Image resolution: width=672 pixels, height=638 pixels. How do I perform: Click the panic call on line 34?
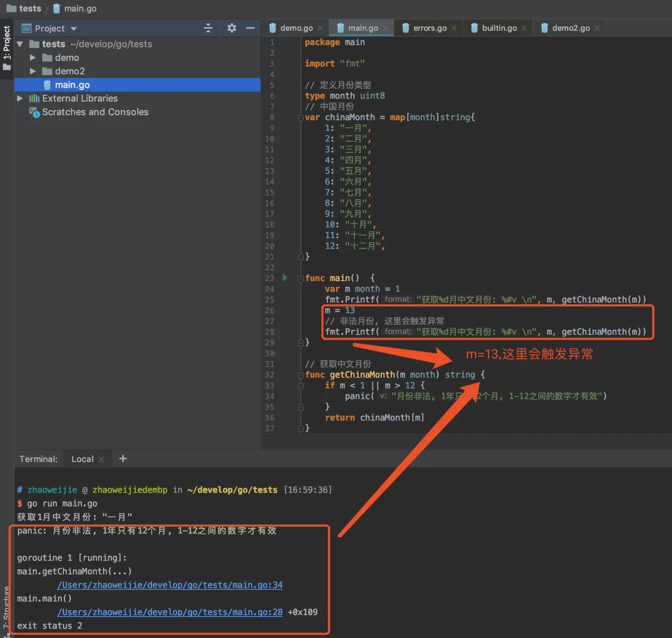tap(476, 396)
